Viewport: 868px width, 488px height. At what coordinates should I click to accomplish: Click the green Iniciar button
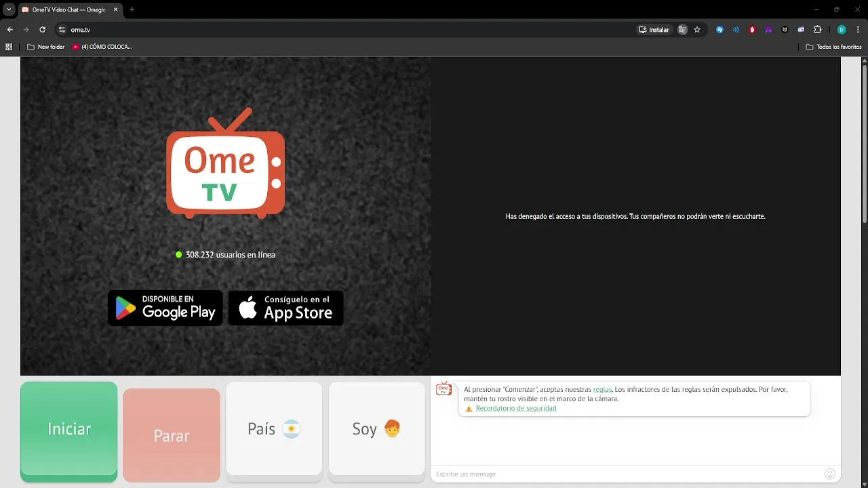point(68,431)
